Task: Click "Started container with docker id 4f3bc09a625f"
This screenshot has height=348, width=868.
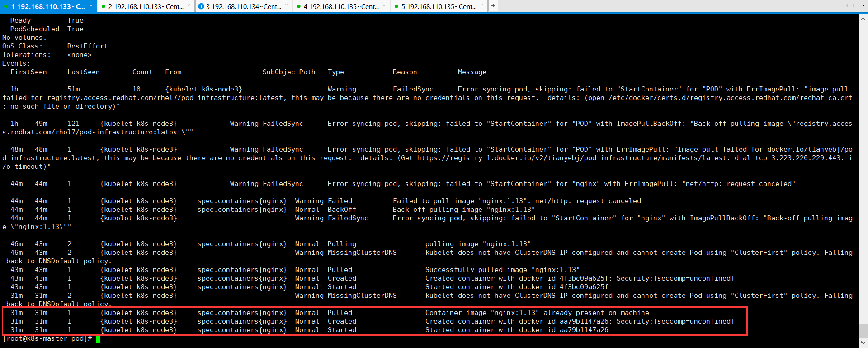Action: pos(517,287)
